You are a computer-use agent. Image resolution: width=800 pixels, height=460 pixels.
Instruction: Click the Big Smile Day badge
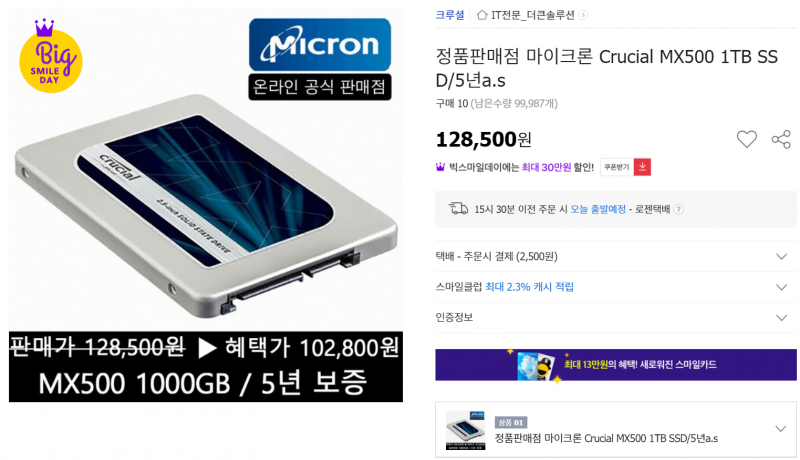pos(51,56)
